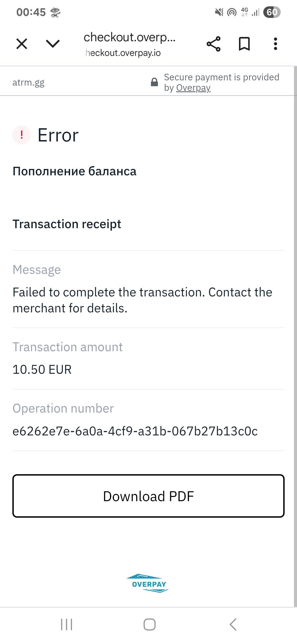
Task: Close the in-app browser tab
Action: 22,44
